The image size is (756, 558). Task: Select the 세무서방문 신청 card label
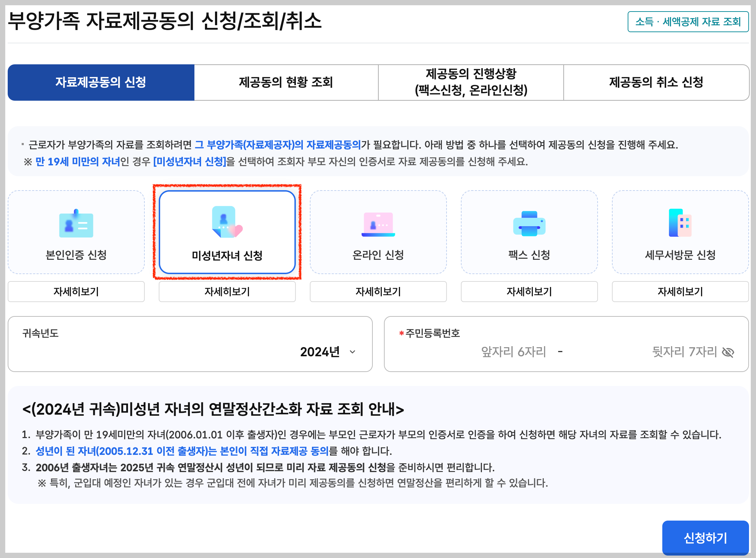(x=680, y=255)
